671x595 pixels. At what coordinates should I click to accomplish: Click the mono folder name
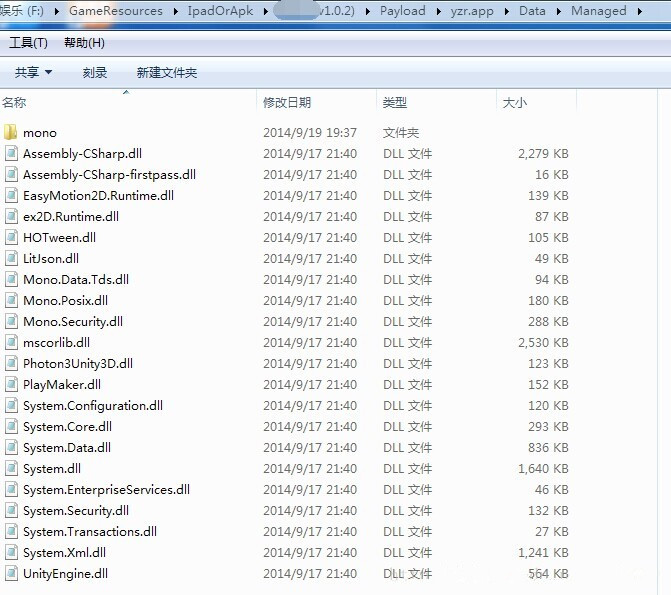pyautogui.click(x=40, y=133)
